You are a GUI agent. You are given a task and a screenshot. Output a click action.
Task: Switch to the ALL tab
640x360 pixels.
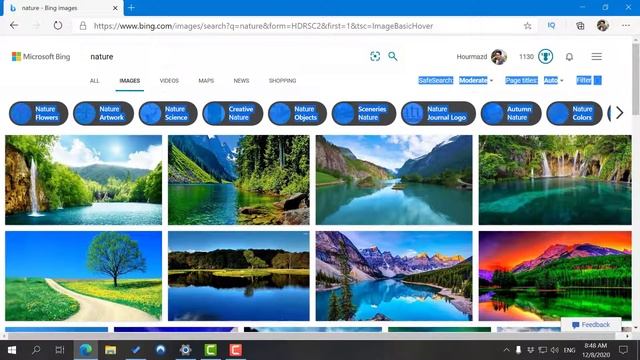click(94, 81)
